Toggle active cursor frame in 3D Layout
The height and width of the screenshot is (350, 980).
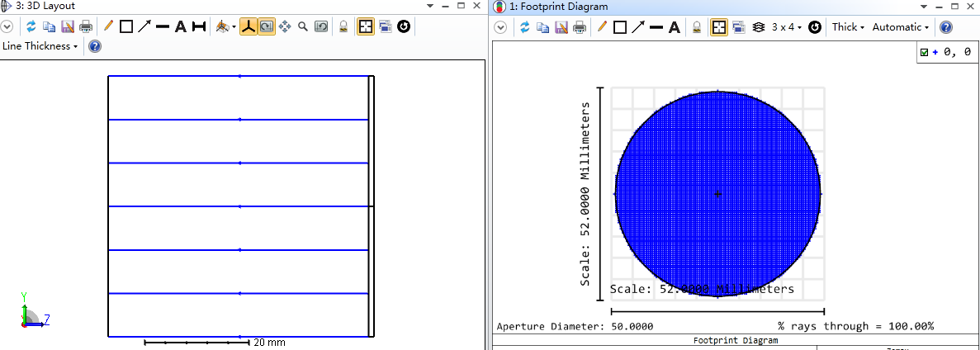(366, 27)
